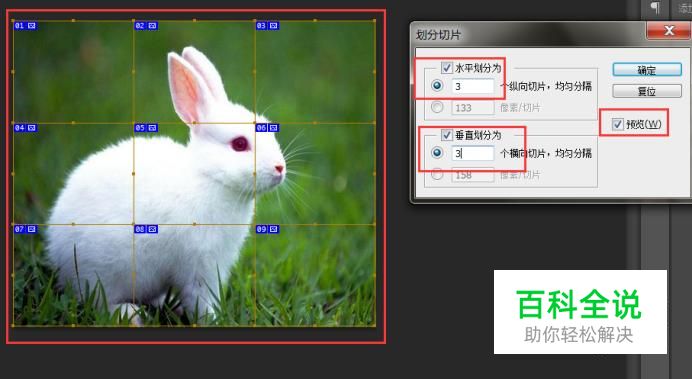Screen dimensions: 692x379
Task: Click the horizontal slice count field
Action: pyautogui.click(x=473, y=86)
